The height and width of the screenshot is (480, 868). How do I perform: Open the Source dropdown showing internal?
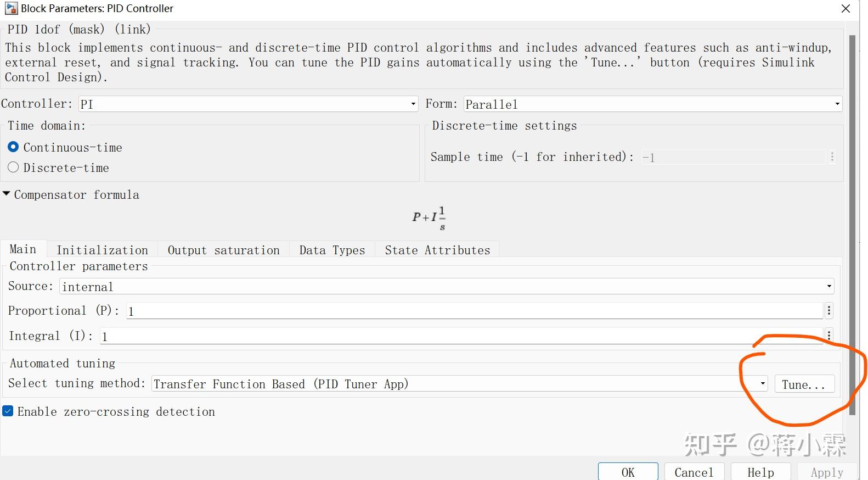447,286
